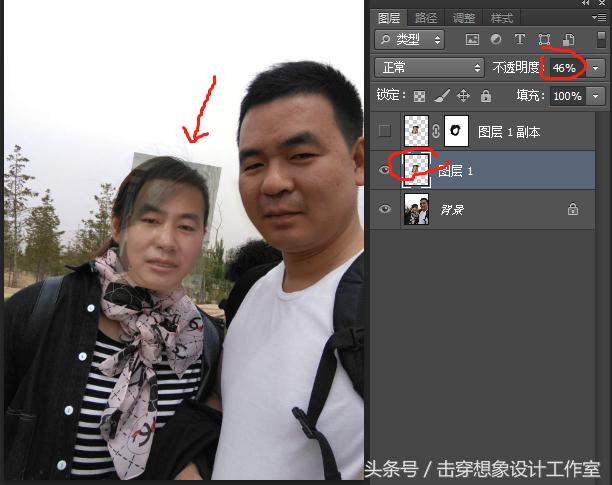Open the 样式 tab
The image size is (612, 485).
point(502,18)
